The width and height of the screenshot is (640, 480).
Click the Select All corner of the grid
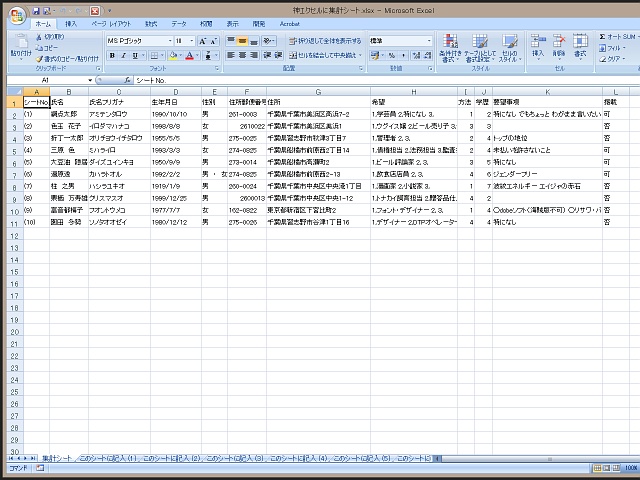tap(15, 92)
